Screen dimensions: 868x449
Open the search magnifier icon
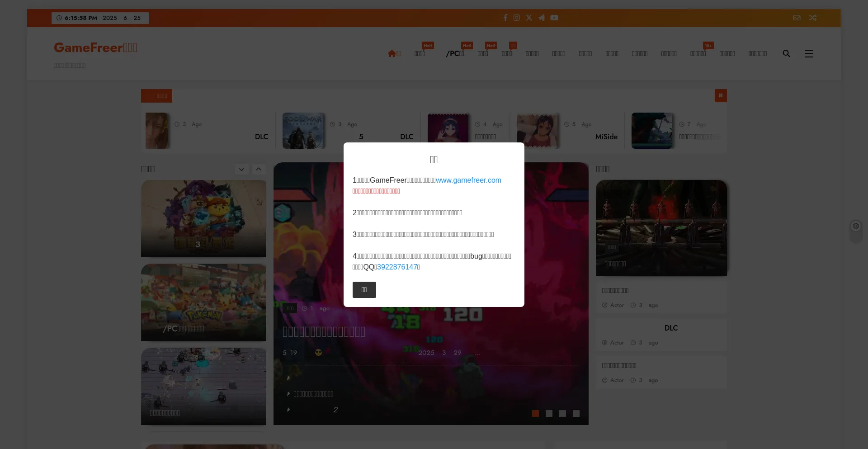click(786, 53)
